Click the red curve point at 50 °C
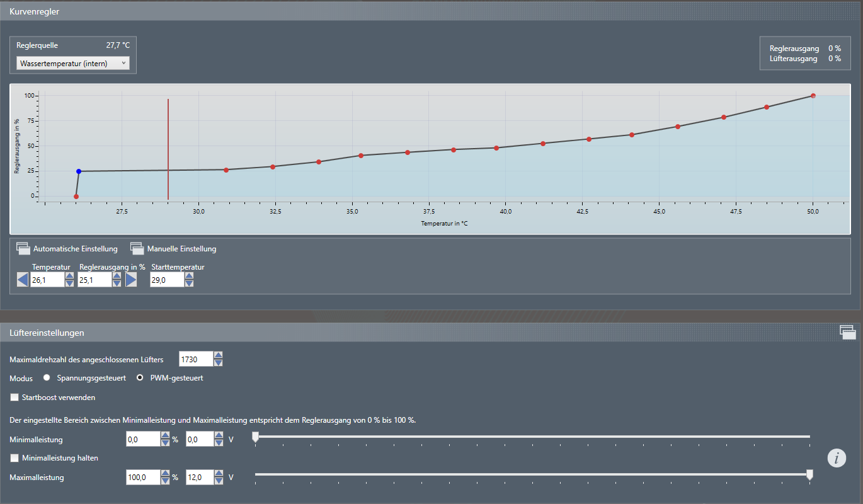This screenshot has width=863, height=504. pos(813,96)
